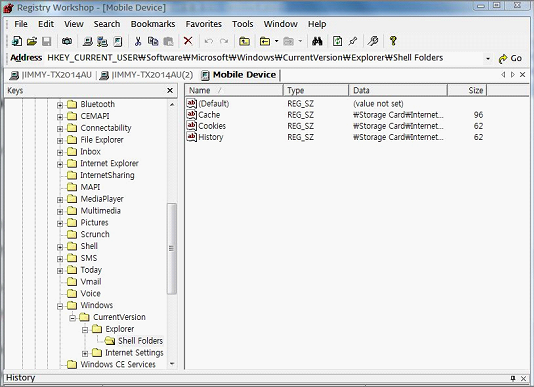Viewport: 534px width, 387px height.
Task: Click the Paste clipboard icon
Action: [x=168, y=41]
